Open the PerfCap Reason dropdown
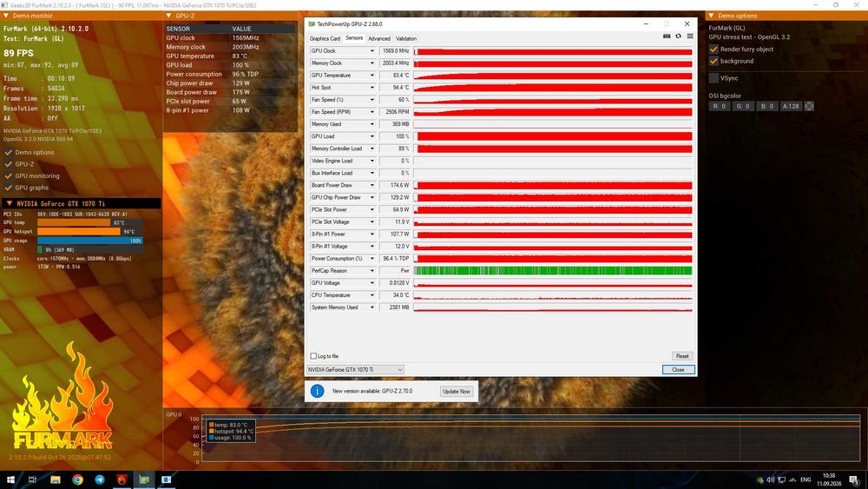The width and height of the screenshot is (868, 489). click(x=372, y=271)
